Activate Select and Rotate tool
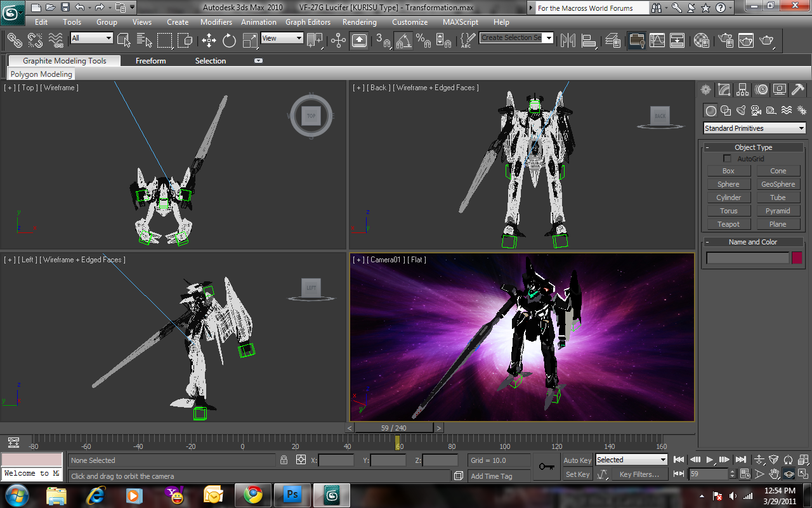The image size is (812, 508). click(x=229, y=40)
